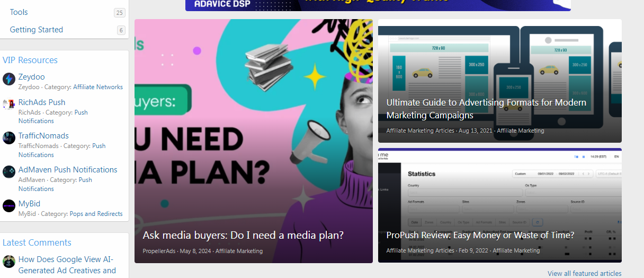644x278 pixels.
Task: Open the AdMaven Push Notifications resource title
Action: pos(68,170)
